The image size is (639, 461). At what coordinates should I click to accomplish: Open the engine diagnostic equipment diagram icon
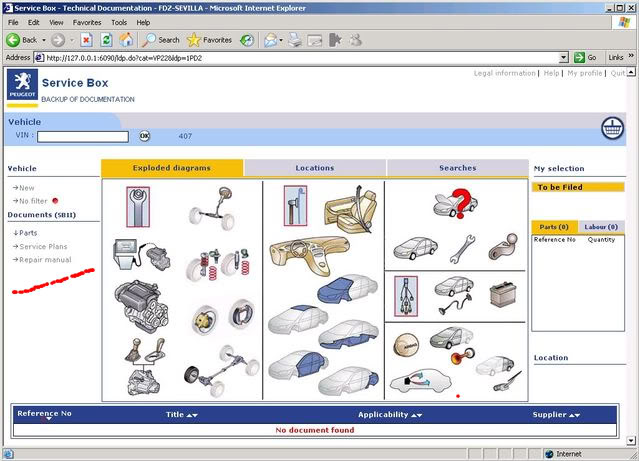[141, 255]
